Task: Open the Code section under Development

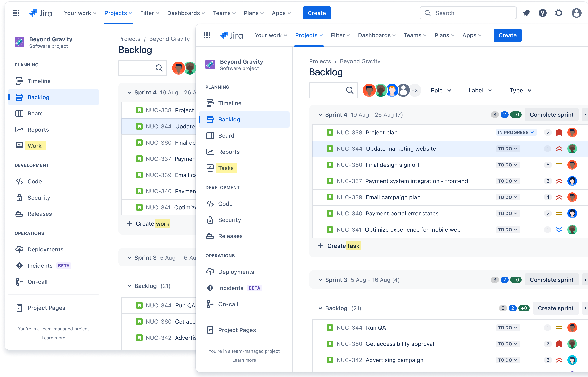Action: [x=225, y=203]
